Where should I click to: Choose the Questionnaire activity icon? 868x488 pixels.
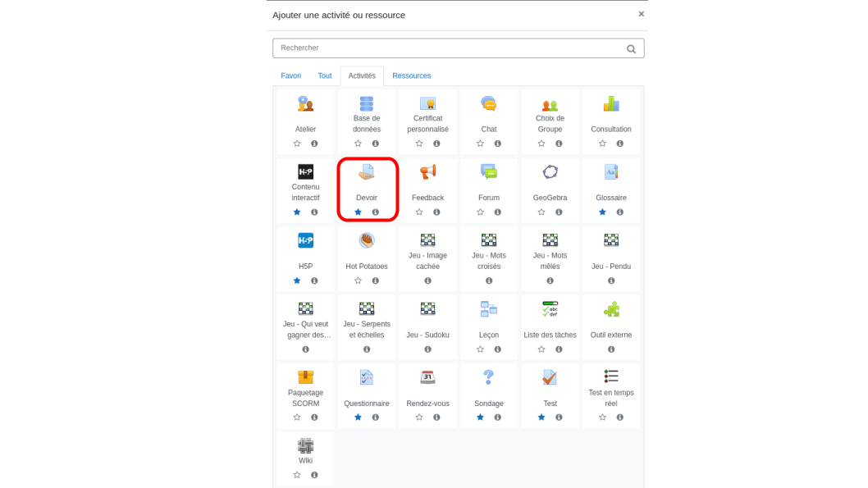coord(367,377)
